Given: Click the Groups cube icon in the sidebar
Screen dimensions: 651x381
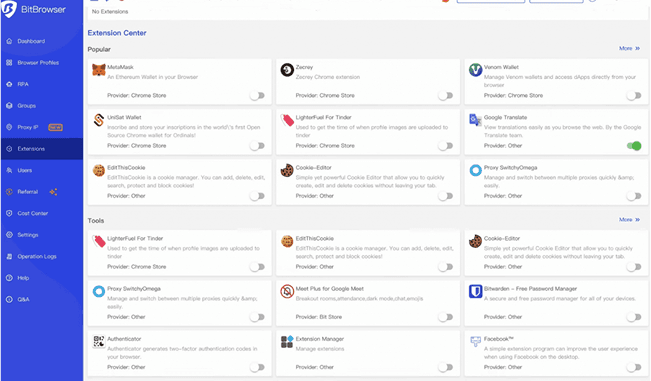Looking at the screenshot, I should tap(9, 106).
